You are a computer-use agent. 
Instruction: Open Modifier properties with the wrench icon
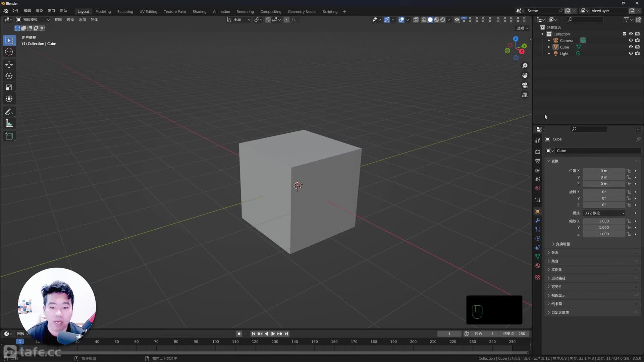pyautogui.click(x=537, y=220)
